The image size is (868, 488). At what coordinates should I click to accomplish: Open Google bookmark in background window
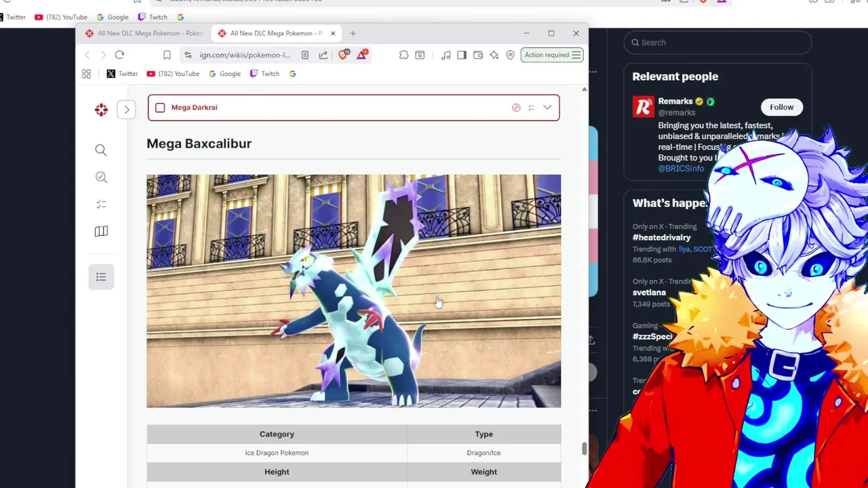(113, 17)
